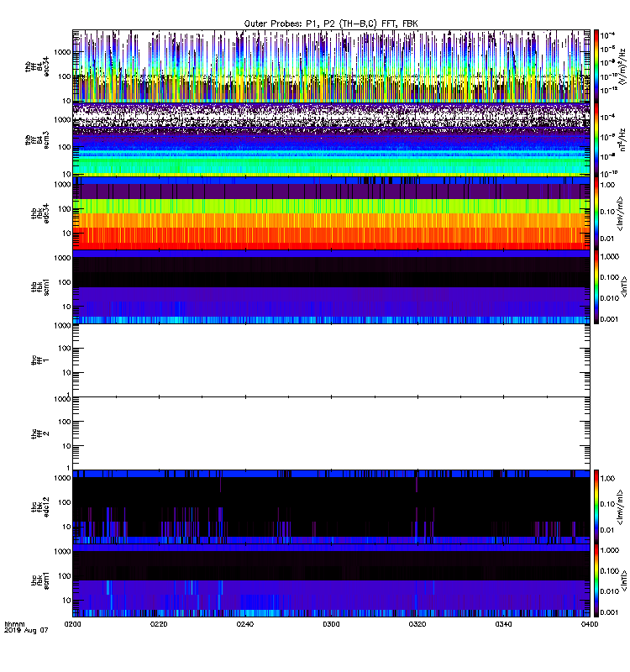
Task: Click the empty thc fff 2 panel
Action: coord(331,433)
